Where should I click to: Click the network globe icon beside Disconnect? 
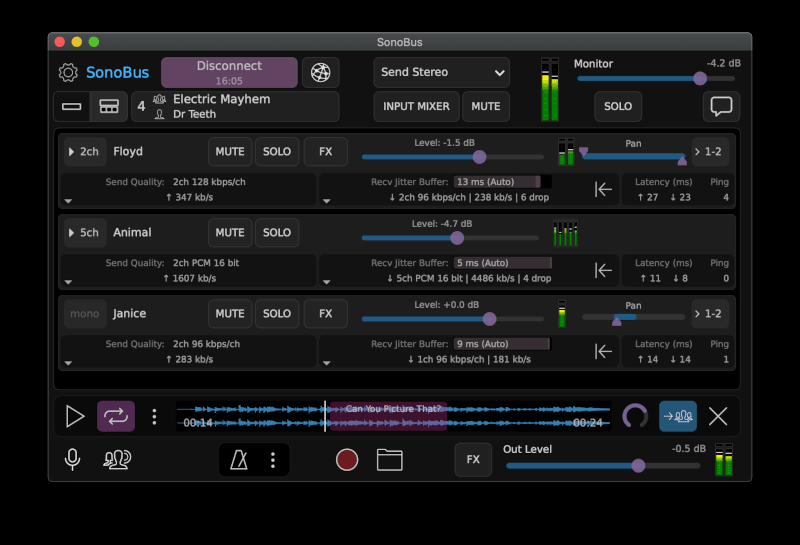coord(320,73)
